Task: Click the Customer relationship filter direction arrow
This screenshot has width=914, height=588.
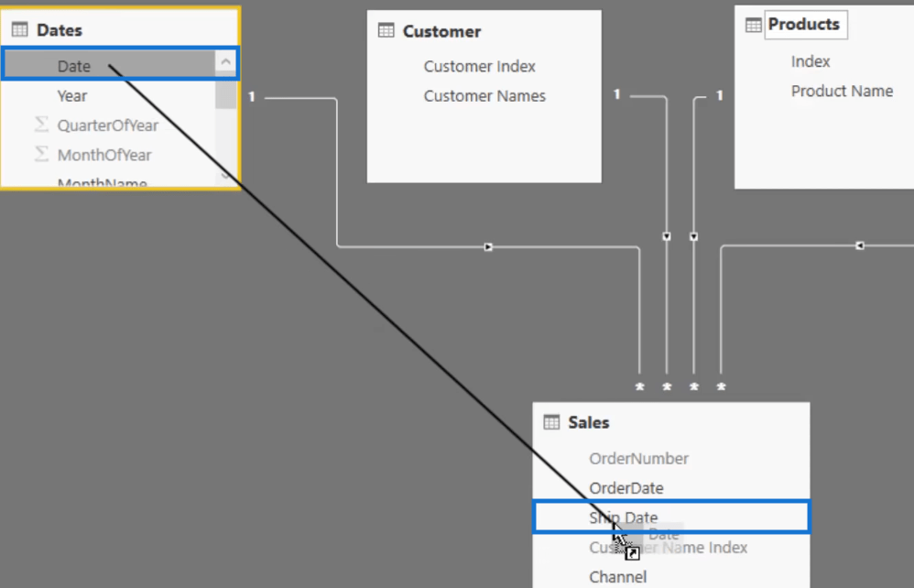Action: pyautogui.click(x=666, y=236)
